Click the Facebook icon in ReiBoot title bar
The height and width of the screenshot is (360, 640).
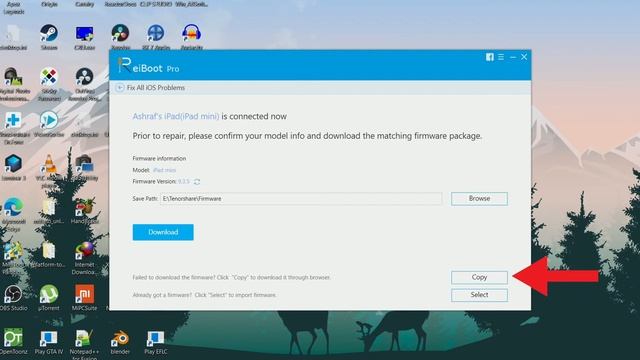[x=489, y=57]
